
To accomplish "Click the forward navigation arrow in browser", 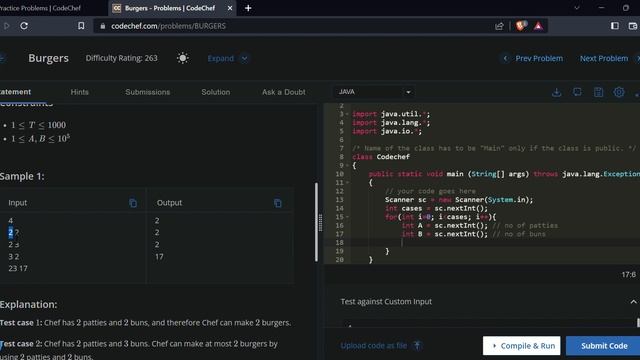I will (x=6, y=26).
